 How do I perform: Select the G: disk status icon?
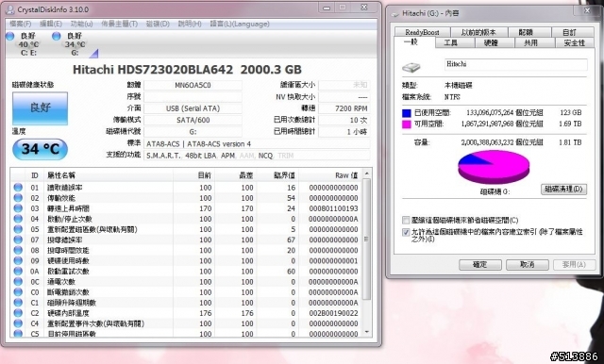coord(57,36)
